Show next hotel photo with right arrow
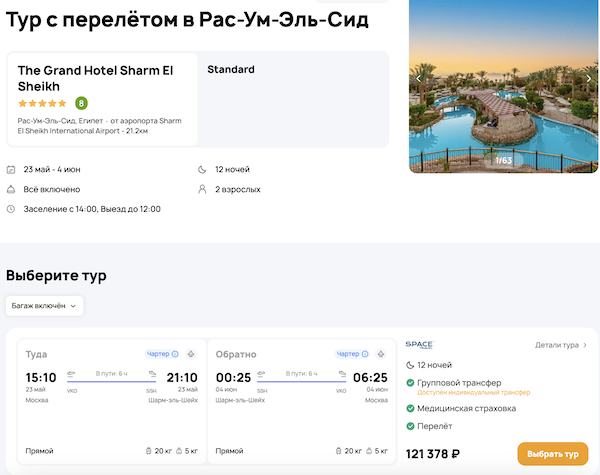This screenshot has width=600, height=475. (x=589, y=78)
